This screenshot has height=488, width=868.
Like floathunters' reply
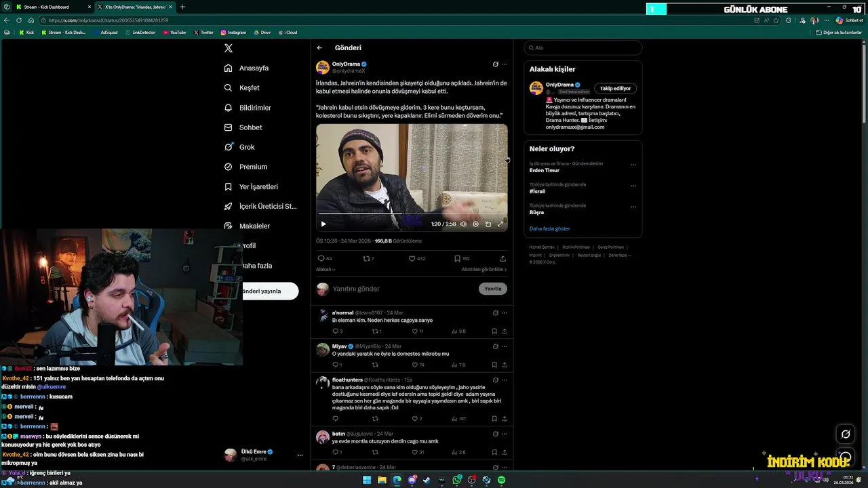(x=416, y=419)
